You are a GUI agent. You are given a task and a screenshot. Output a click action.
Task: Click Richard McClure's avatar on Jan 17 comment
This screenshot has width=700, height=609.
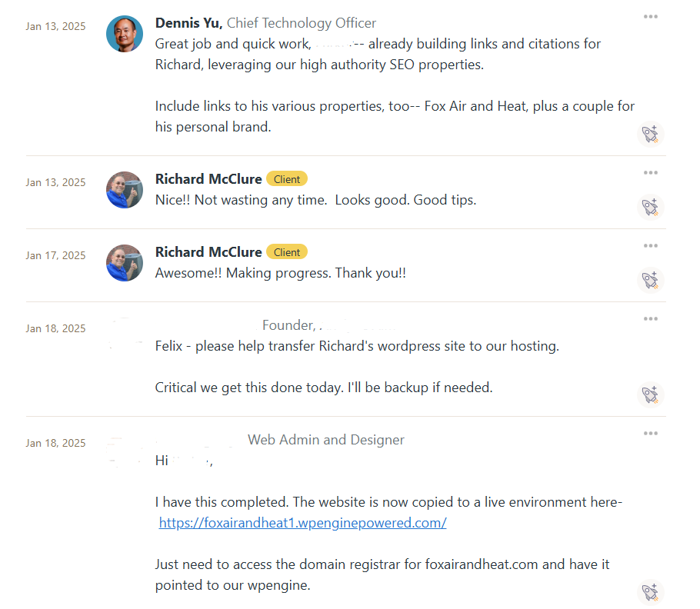pyautogui.click(x=125, y=263)
